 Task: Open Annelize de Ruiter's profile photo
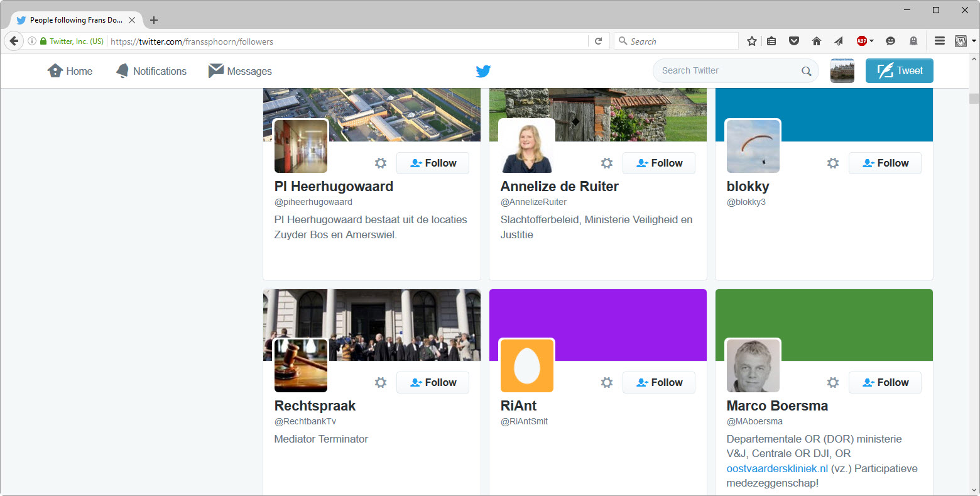coord(527,146)
